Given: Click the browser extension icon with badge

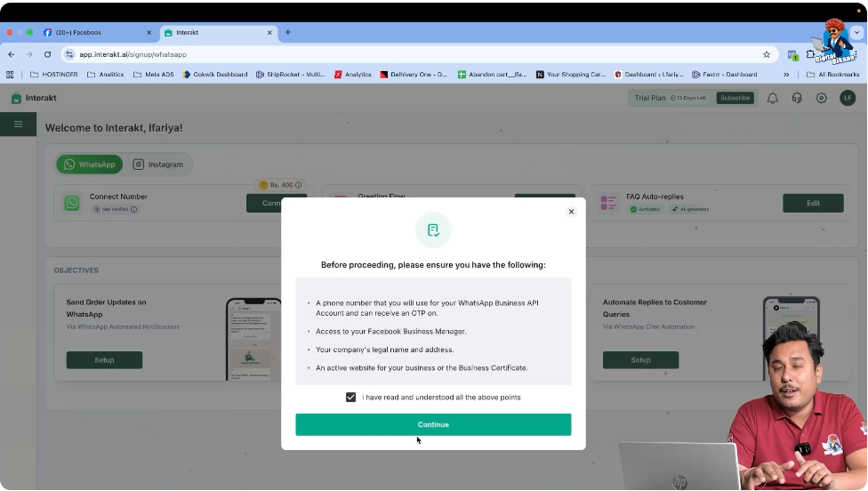Looking at the screenshot, I should pyautogui.click(x=792, y=55).
